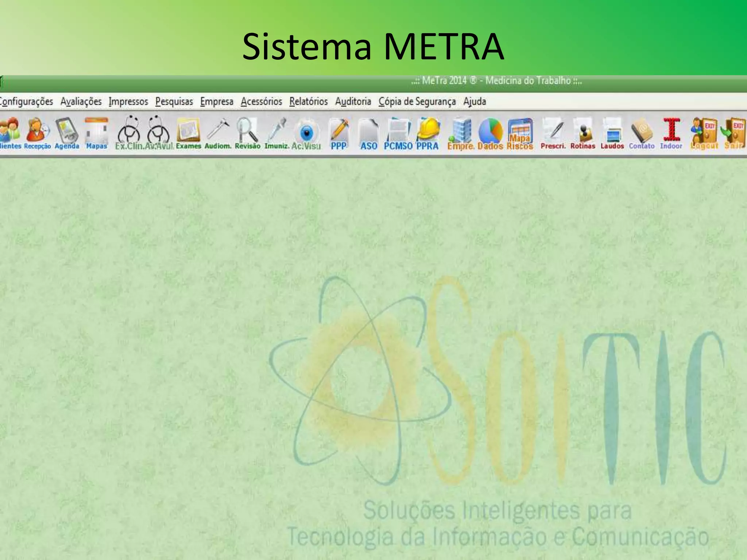
Task: Open the Empre. building icon
Action: pos(461,133)
